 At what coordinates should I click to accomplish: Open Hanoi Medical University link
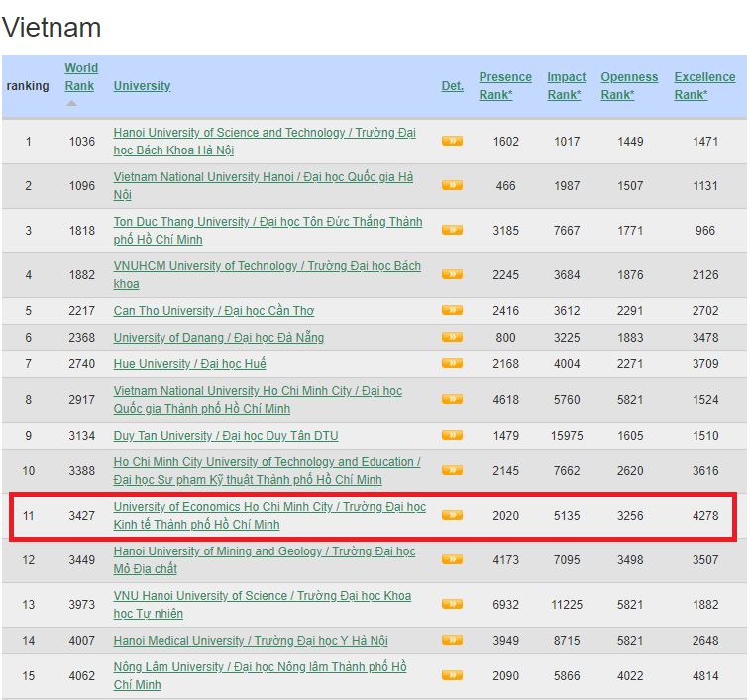pyautogui.click(x=251, y=641)
